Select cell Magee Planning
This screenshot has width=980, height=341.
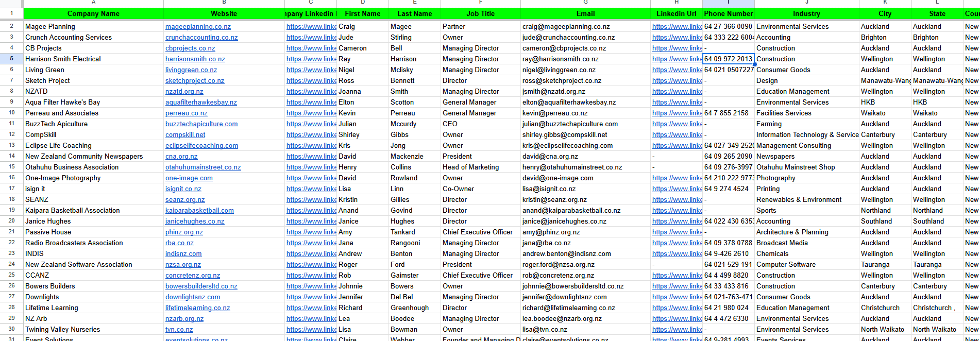93,27
